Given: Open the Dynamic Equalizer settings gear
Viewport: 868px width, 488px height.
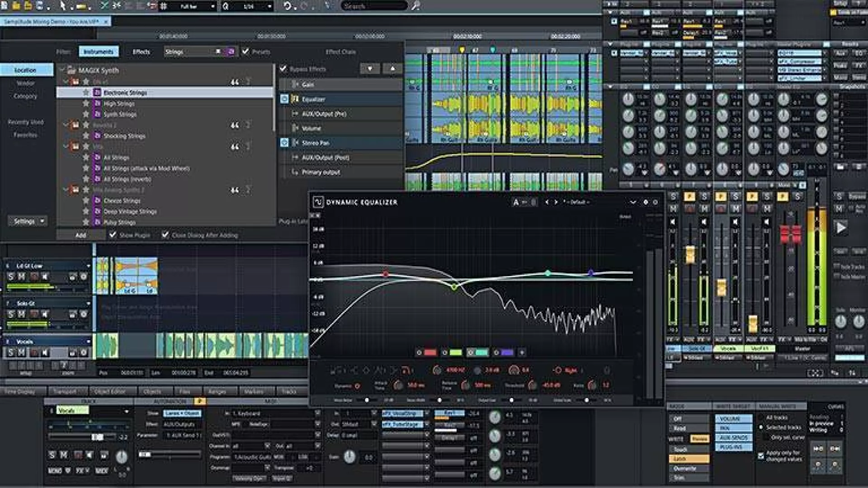Looking at the screenshot, I should pyautogui.click(x=646, y=202).
